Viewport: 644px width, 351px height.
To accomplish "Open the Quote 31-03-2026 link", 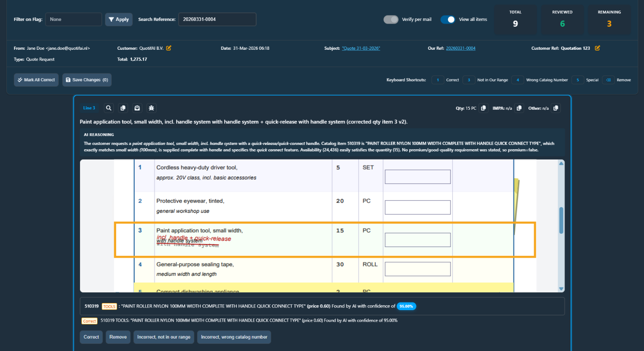I will tap(361, 48).
